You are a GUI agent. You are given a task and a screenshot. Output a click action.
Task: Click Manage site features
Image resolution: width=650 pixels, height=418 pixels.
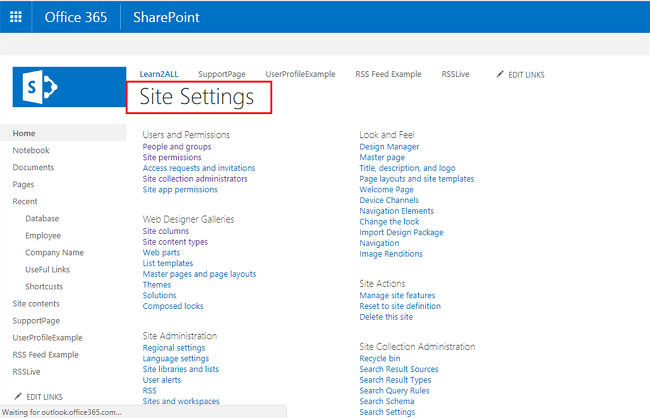coord(397,296)
